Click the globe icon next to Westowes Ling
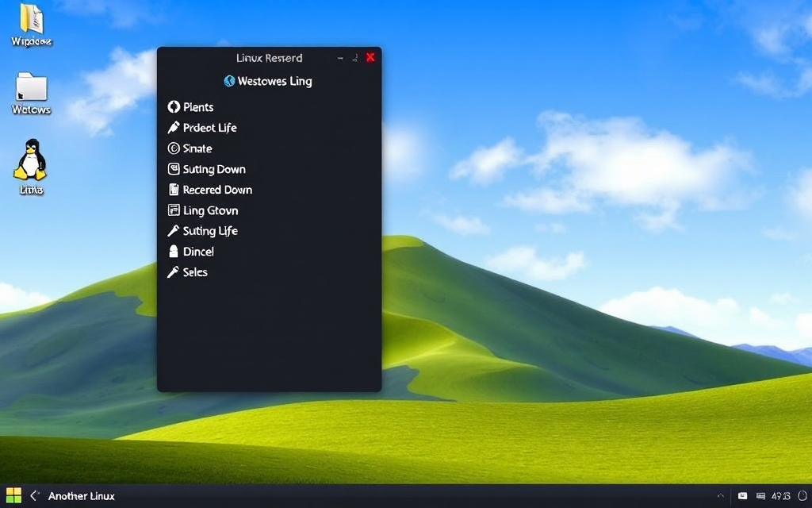This screenshot has height=508, width=812. coord(229,81)
